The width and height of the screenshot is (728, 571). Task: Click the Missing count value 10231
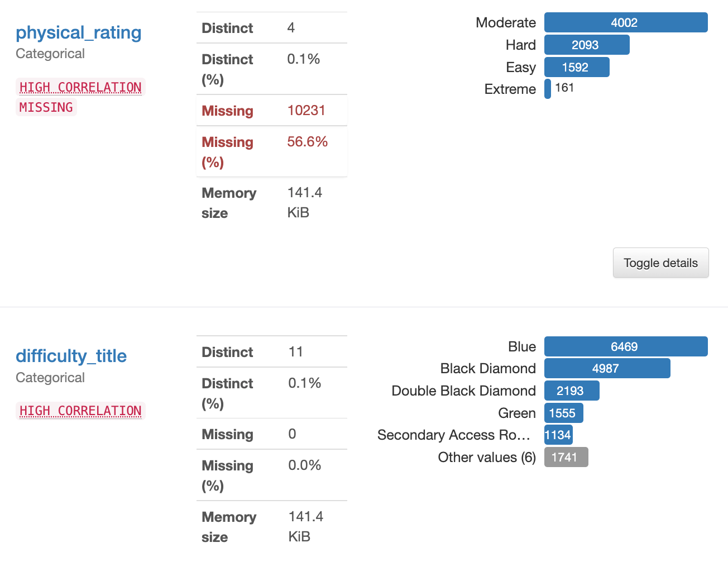[x=306, y=111]
